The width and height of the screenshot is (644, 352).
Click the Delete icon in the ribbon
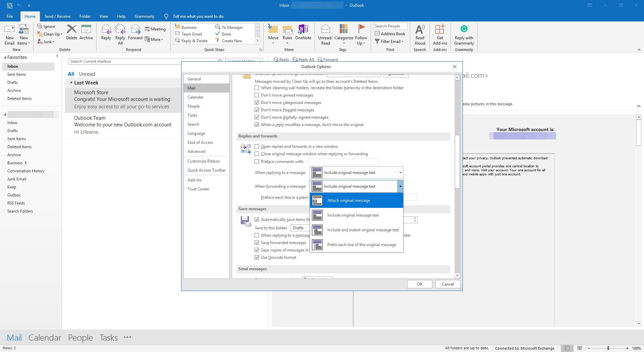point(71,33)
